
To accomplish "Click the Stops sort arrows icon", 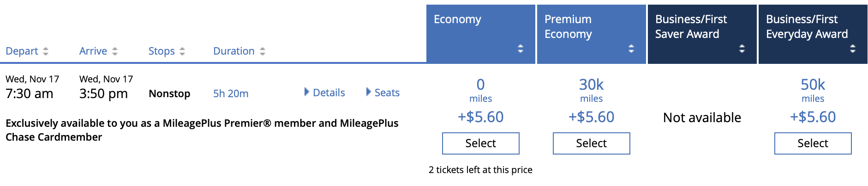I will pos(182,51).
